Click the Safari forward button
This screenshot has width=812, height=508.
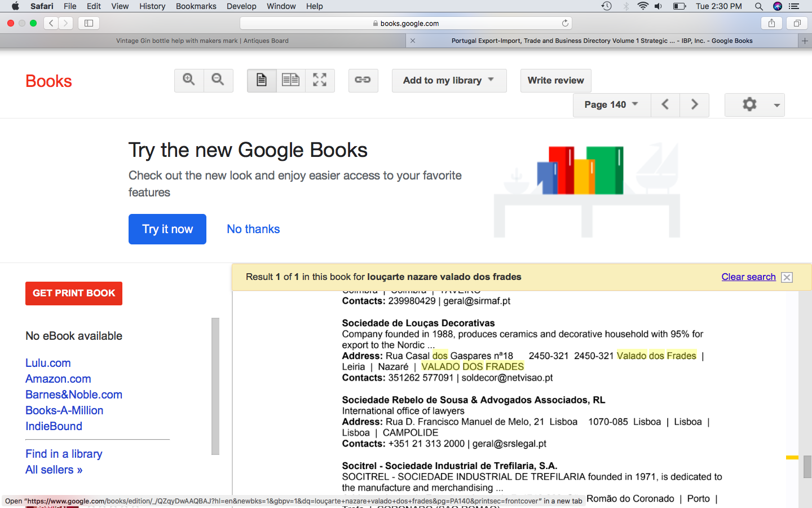pos(66,23)
